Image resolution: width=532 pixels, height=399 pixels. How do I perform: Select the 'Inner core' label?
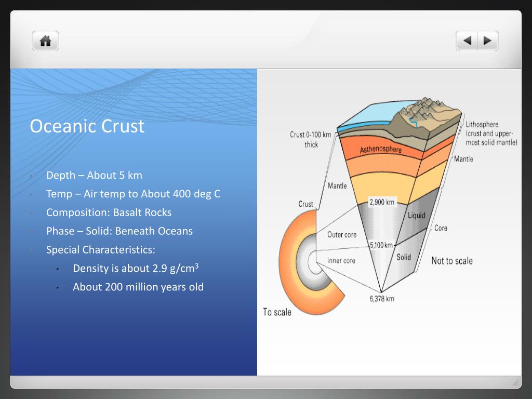point(341,261)
